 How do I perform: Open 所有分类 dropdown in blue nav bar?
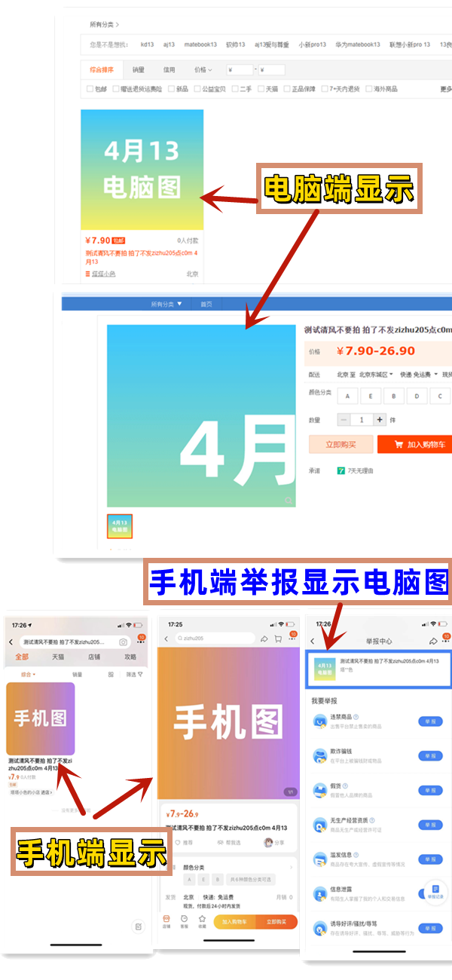pos(166,304)
